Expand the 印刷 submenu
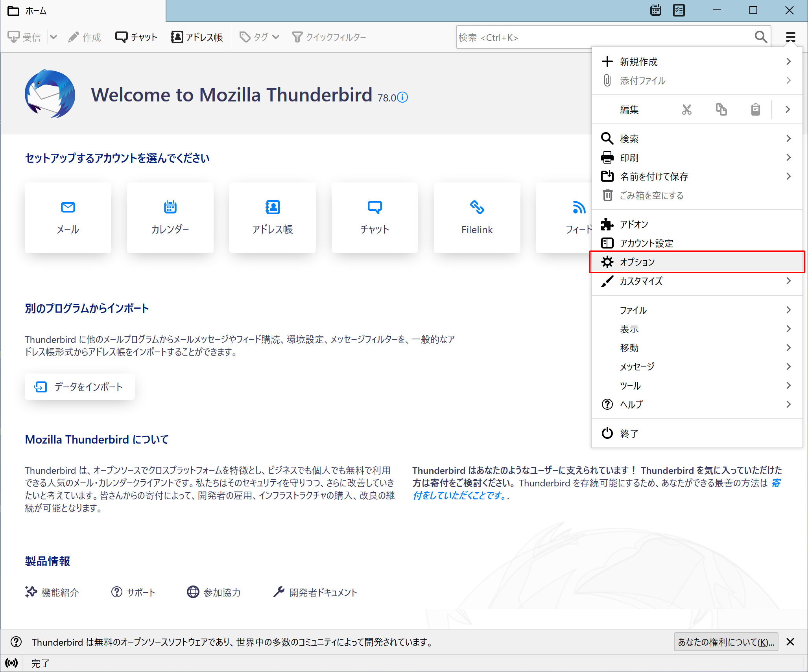Image resolution: width=808 pixels, height=672 pixels. pos(697,158)
